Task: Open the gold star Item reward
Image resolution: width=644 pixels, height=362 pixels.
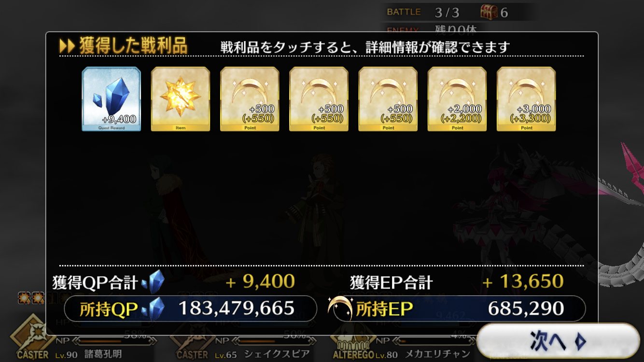Action: [x=181, y=99]
